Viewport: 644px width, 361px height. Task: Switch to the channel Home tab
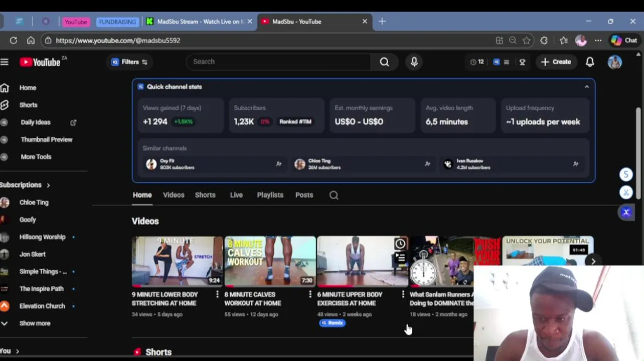(x=142, y=195)
